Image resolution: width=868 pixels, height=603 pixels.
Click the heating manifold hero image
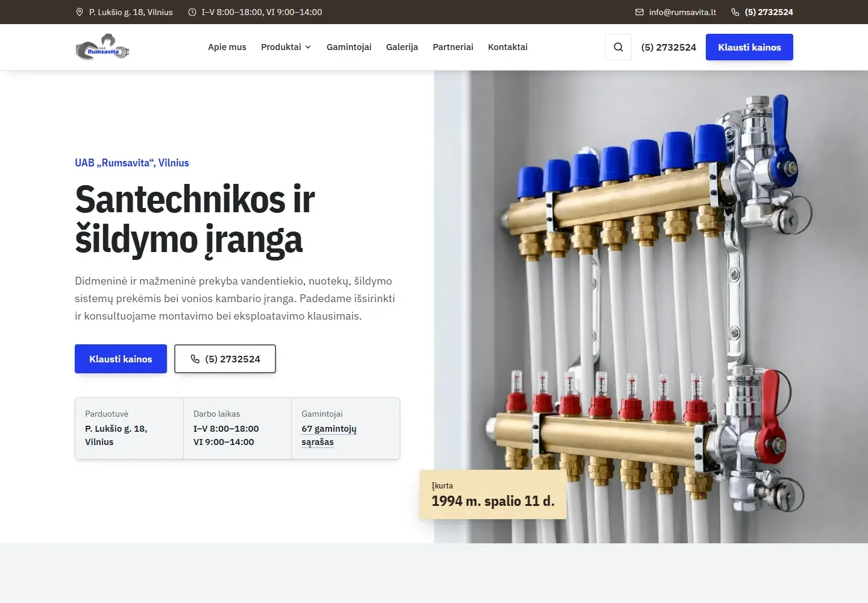coord(651,307)
